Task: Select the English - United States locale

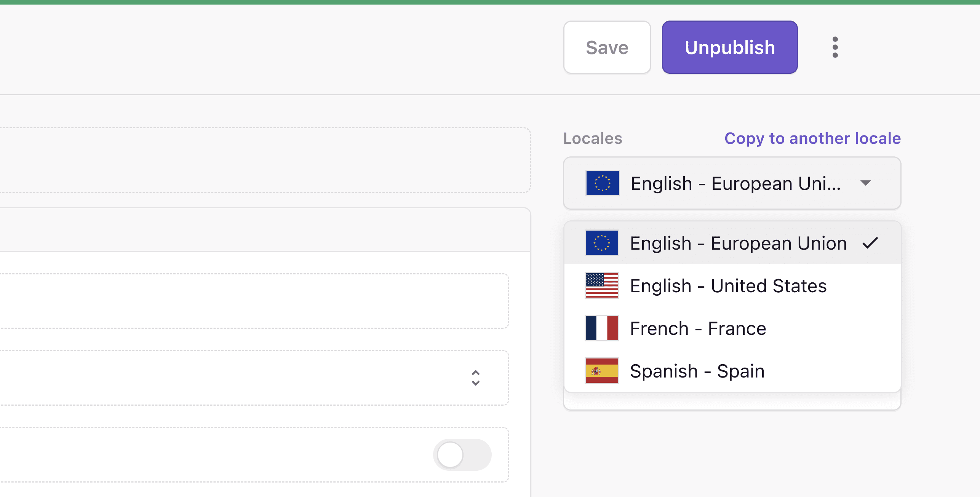Action: 728,286
